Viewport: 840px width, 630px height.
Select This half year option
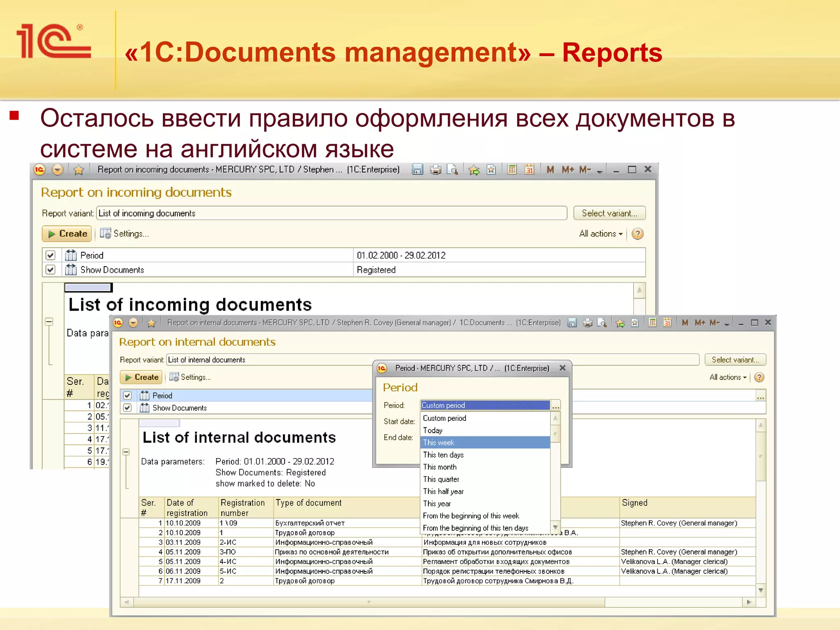click(486, 491)
